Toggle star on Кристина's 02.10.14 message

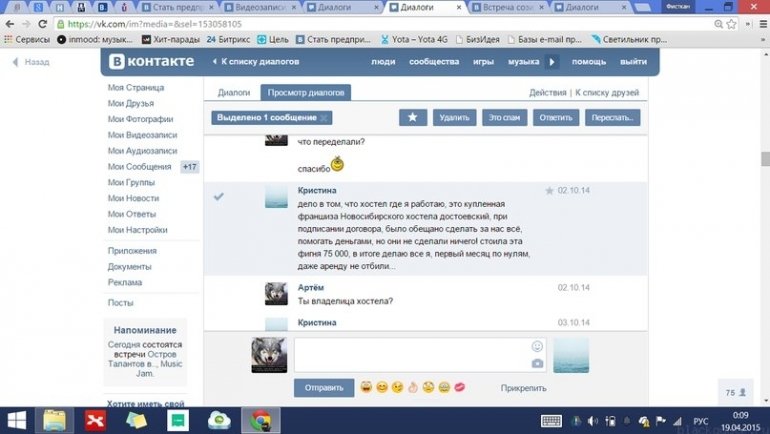pyautogui.click(x=548, y=190)
